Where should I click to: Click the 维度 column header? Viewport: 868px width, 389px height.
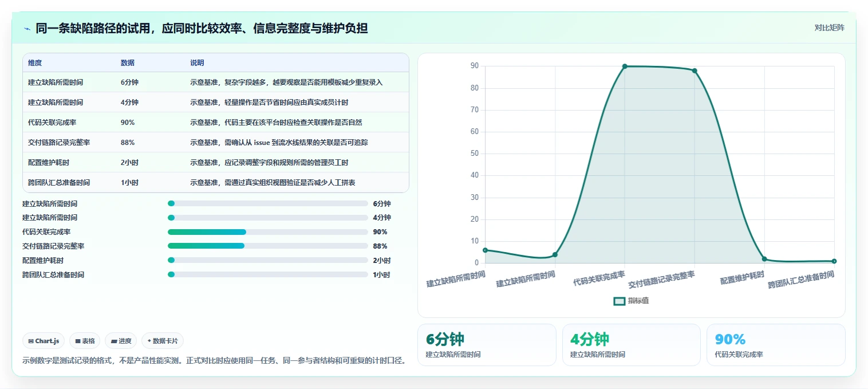[35, 63]
